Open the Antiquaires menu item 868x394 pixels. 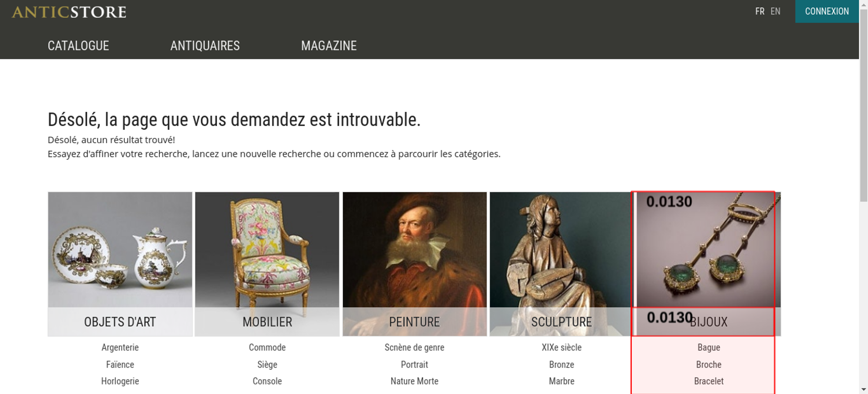coord(205,46)
